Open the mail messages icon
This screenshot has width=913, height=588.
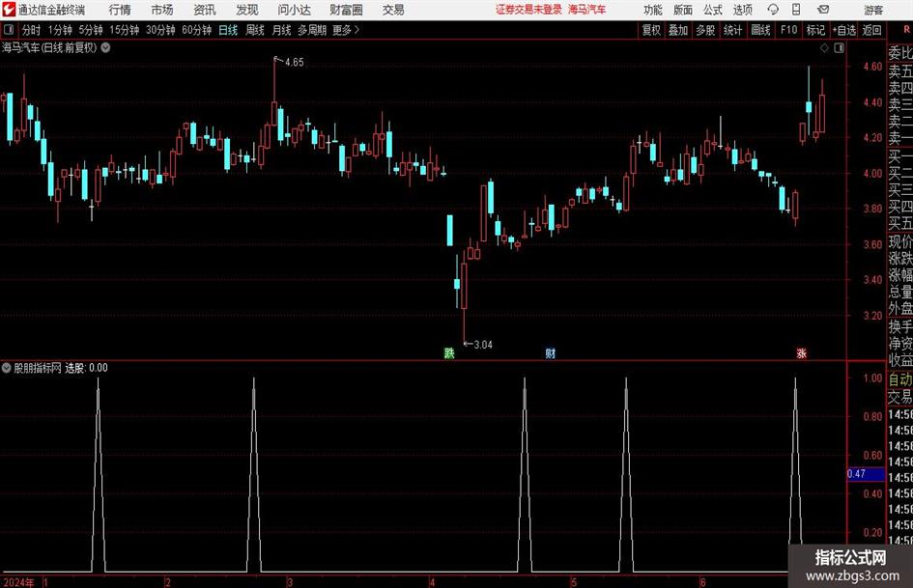(823, 10)
